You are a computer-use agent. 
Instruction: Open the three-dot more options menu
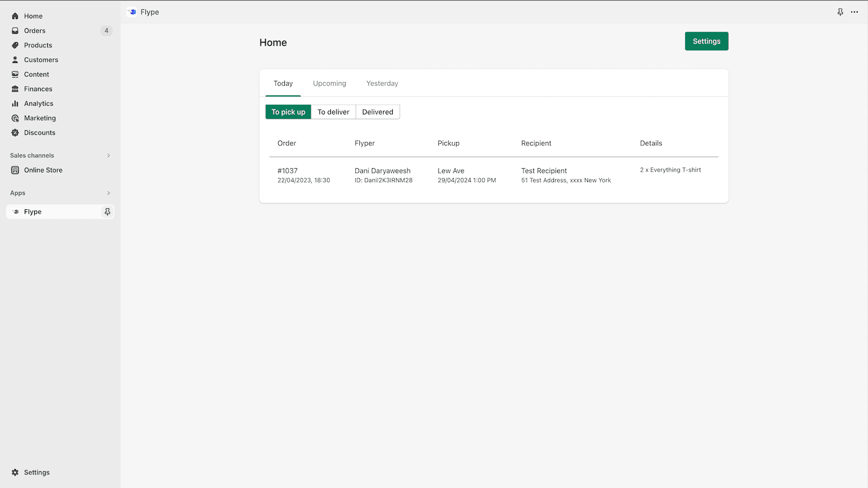point(854,12)
